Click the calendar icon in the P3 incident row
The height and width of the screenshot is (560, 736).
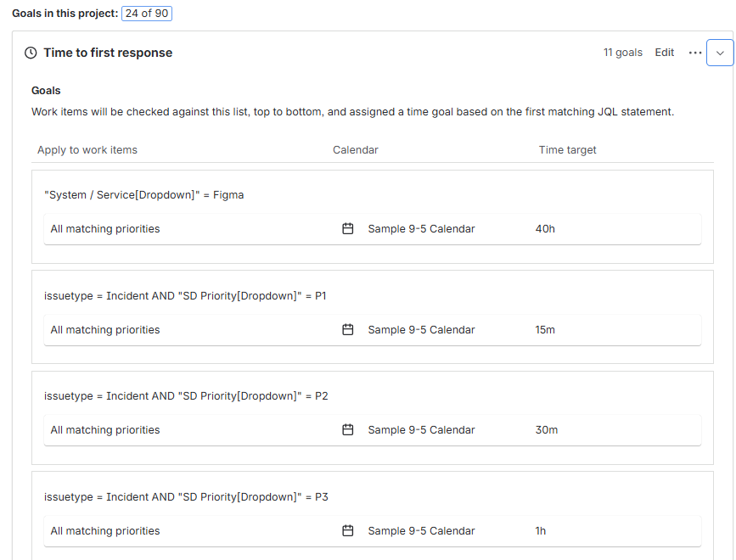[348, 530]
